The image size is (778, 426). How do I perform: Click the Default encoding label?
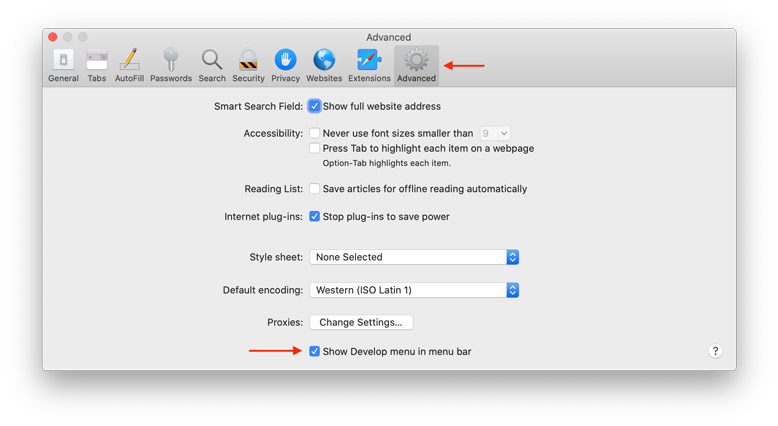(x=262, y=290)
